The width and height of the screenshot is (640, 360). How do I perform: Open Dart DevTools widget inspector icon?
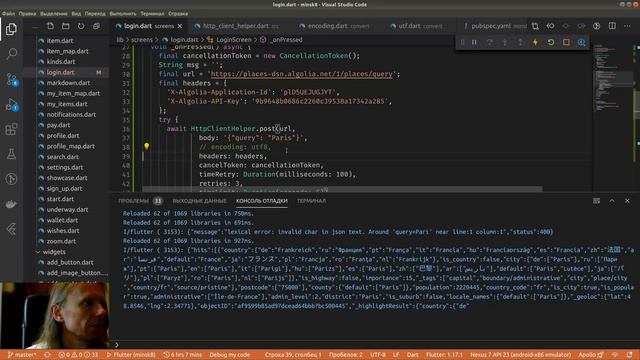click(582, 42)
